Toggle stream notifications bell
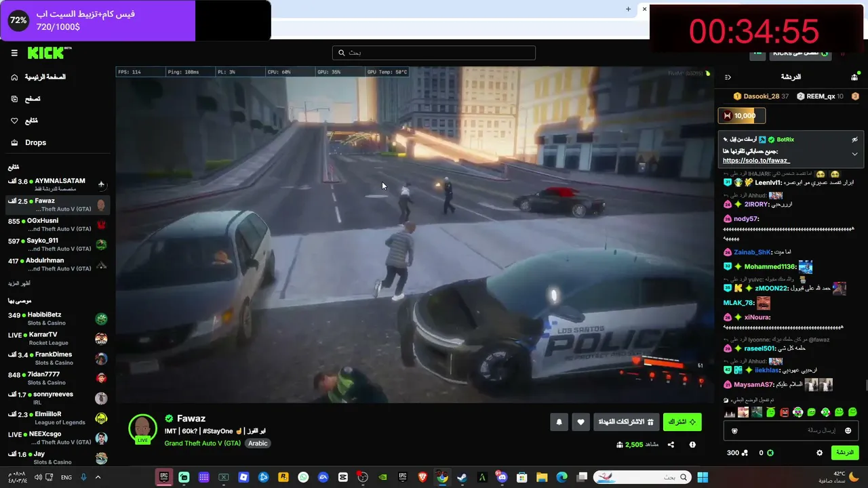This screenshot has height=488, width=868. (559, 422)
